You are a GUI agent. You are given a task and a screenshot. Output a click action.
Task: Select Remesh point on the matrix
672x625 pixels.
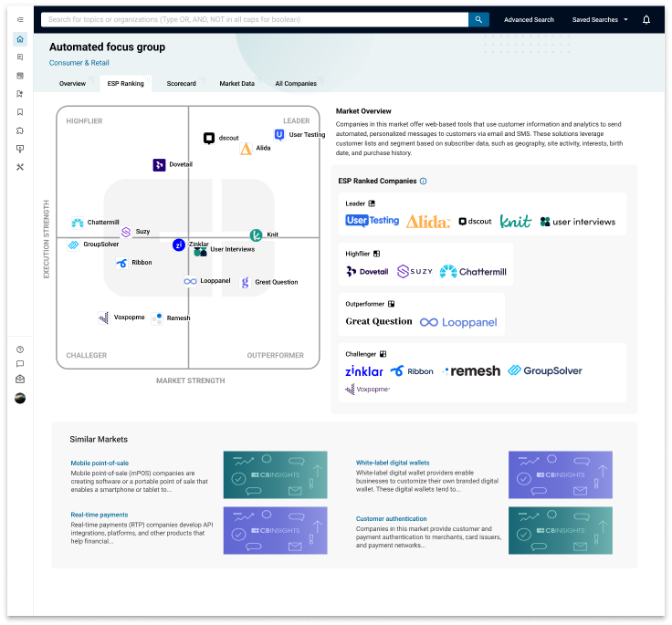[x=157, y=318]
